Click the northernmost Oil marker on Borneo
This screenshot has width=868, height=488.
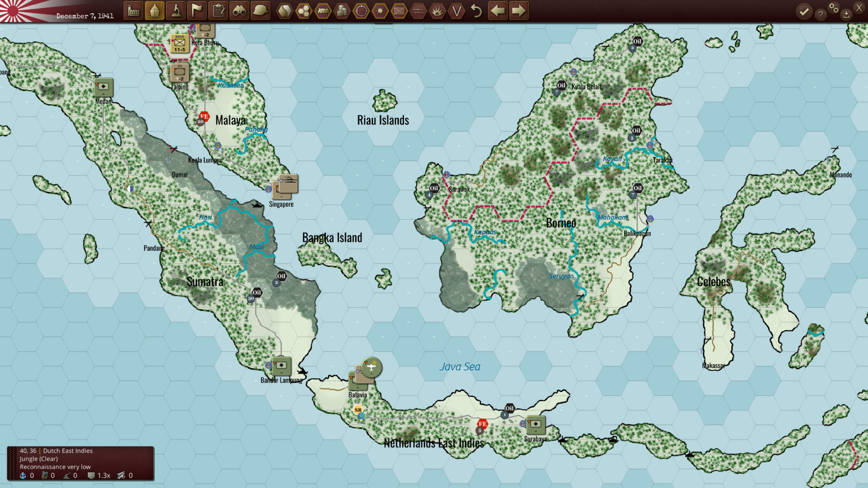click(637, 41)
